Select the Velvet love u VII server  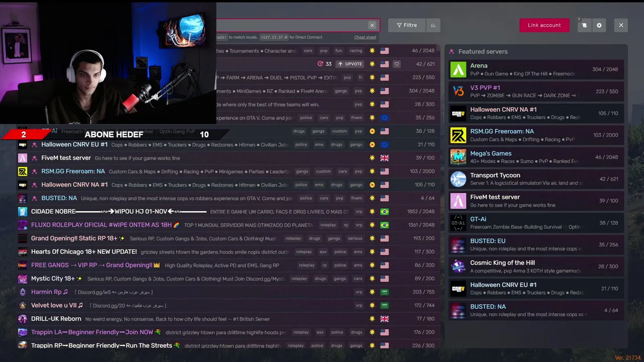229,305
